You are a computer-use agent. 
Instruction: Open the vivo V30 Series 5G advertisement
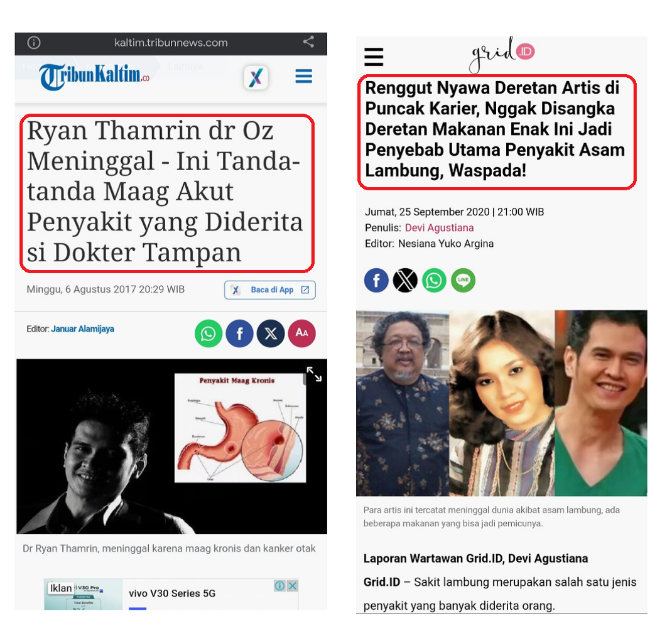[171, 594]
